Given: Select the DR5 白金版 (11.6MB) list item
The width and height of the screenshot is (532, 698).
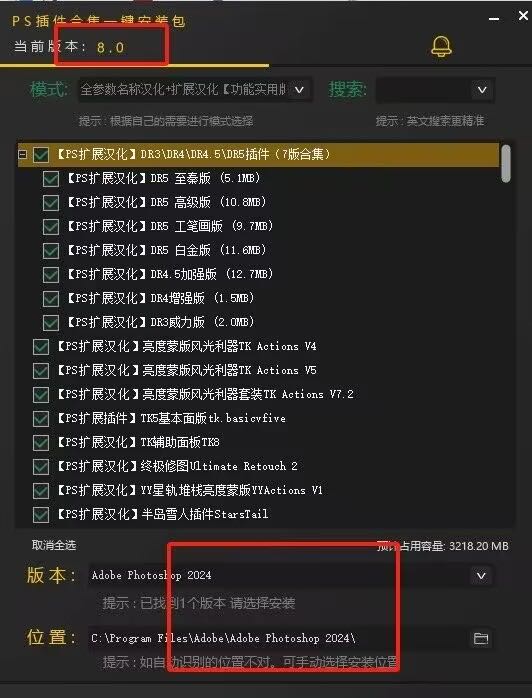Looking at the screenshot, I should tap(167, 250).
